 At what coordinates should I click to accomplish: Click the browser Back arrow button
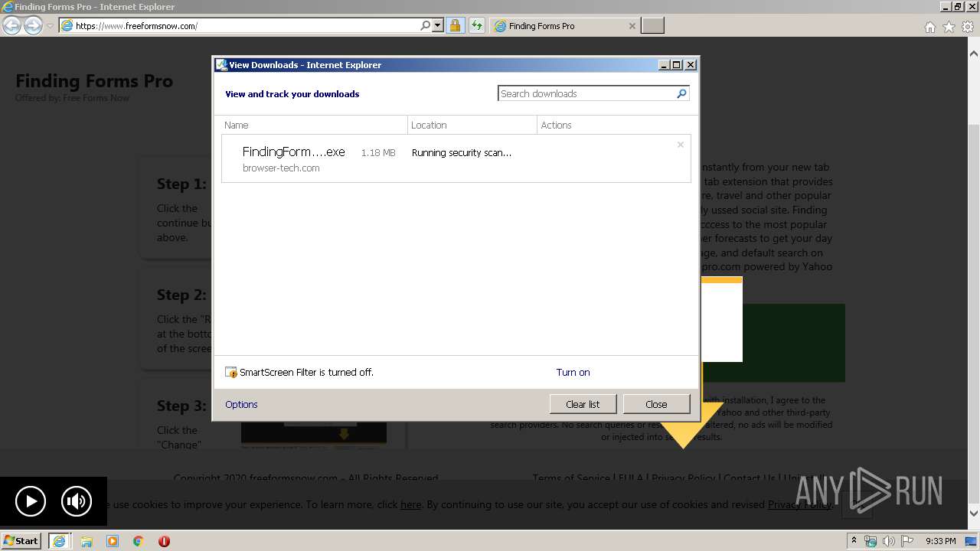tap(11, 25)
